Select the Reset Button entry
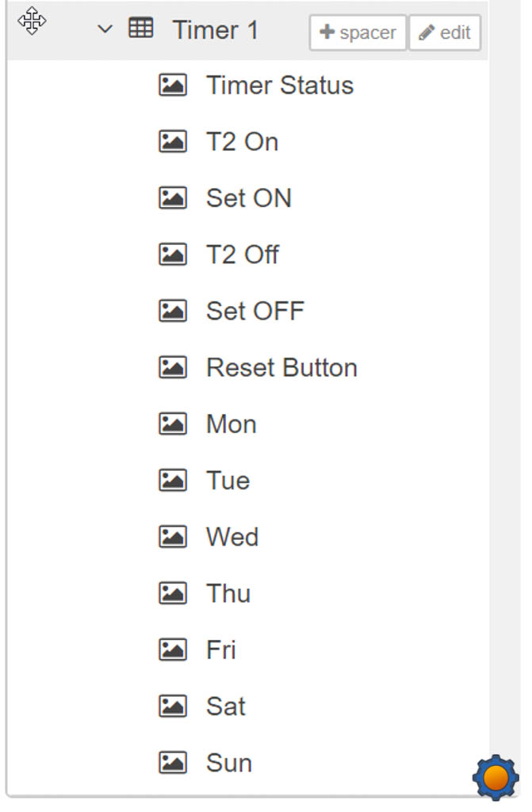Viewport: 532px width, 812px height. (x=281, y=368)
